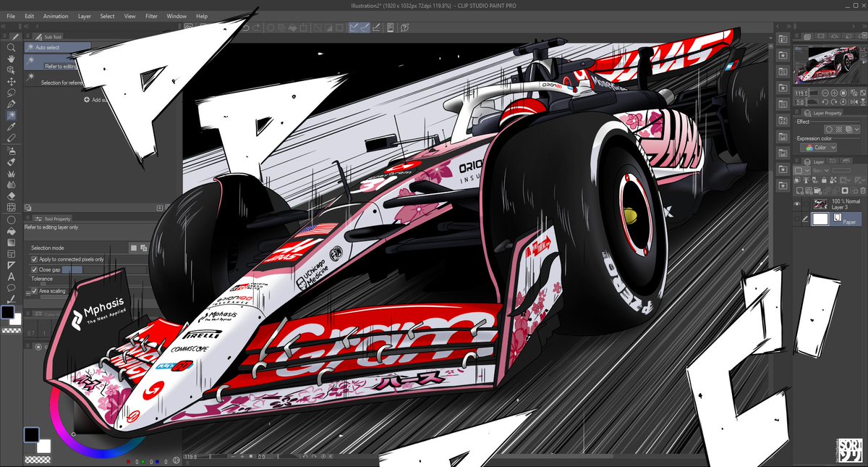Click the Redo arrow in command bar
This screenshot has height=467, width=868.
(256, 28)
